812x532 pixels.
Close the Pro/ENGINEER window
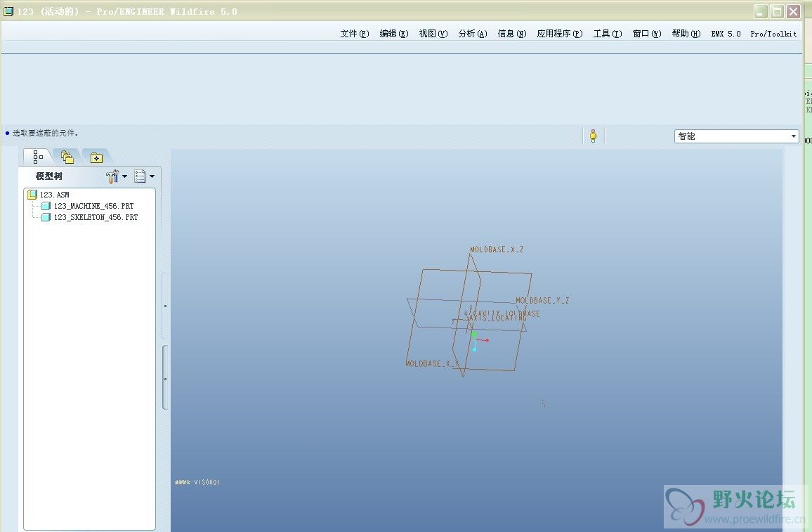(793, 11)
